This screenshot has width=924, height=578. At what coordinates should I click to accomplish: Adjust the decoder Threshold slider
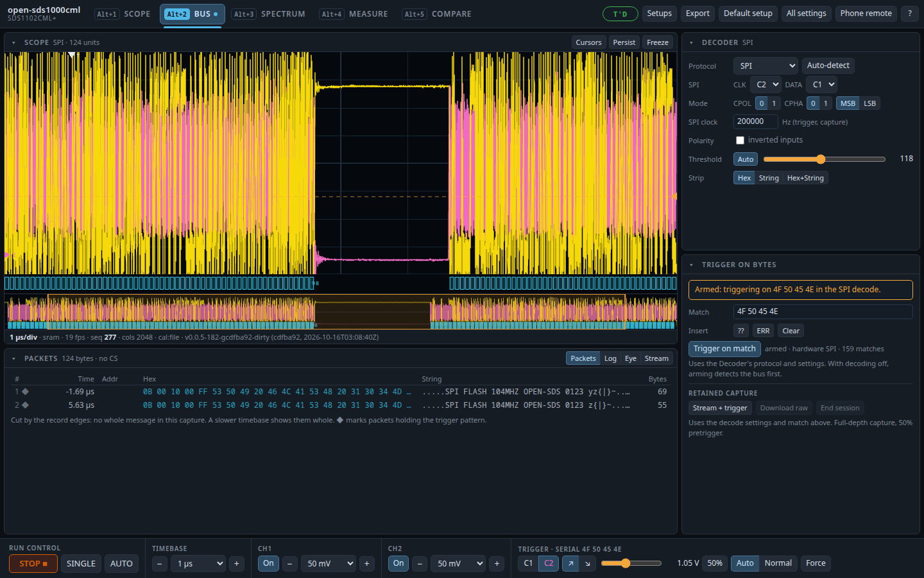[x=824, y=159]
